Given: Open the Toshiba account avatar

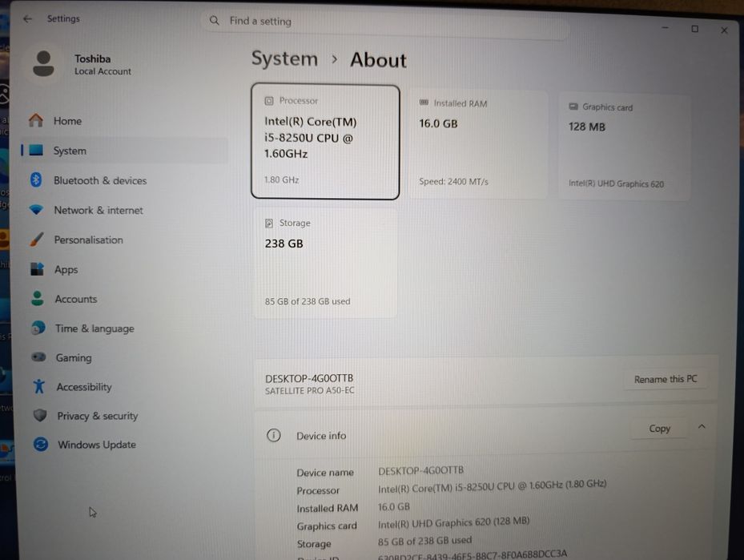Looking at the screenshot, I should click(x=43, y=64).
